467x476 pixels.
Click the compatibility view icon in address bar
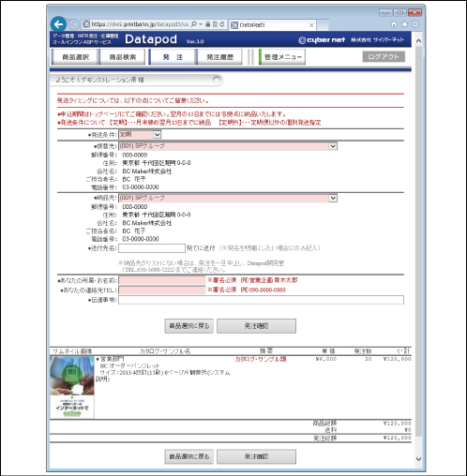pyautogui.click(x=215, y=24)
